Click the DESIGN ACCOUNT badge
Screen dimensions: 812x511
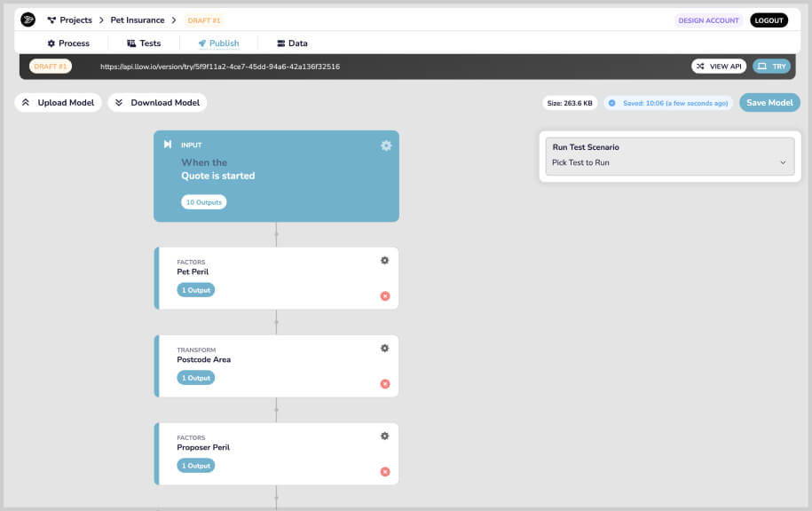click(x=708, y=20)
